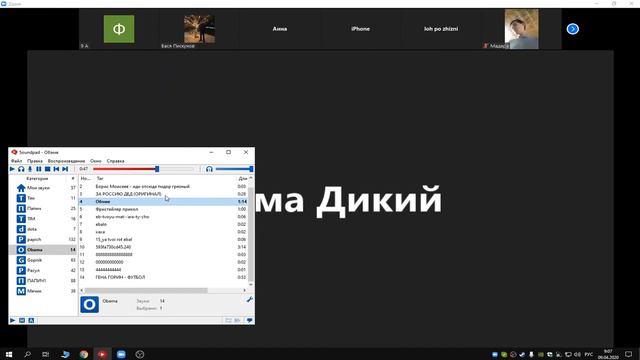Click the 'loh po zhizni' participant tile
The height and width of the screenshot is (360, 640).
click(x=441, y=29)
